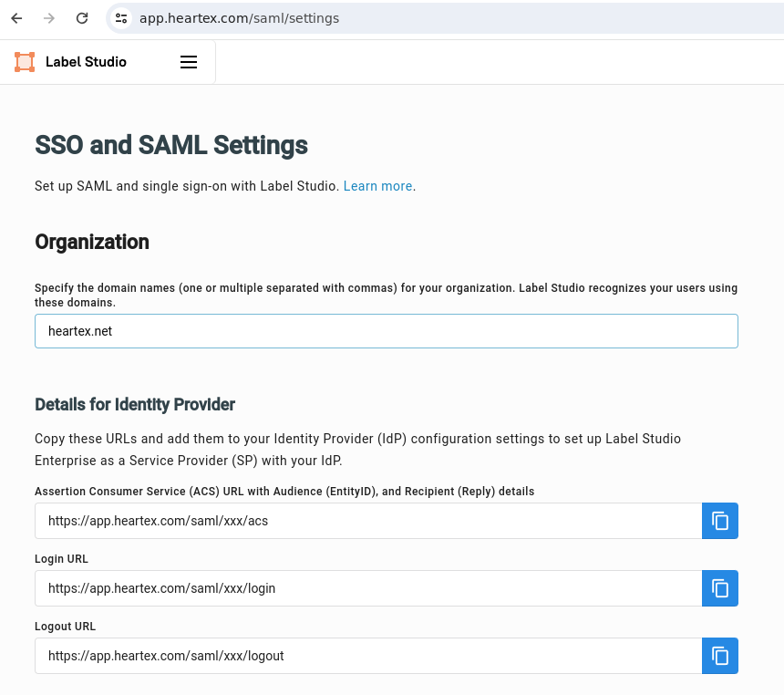Image resolution: width=784 pixels, height=695 pixels.
Task: Go back with browser back arrow
Action: [16, 18]
